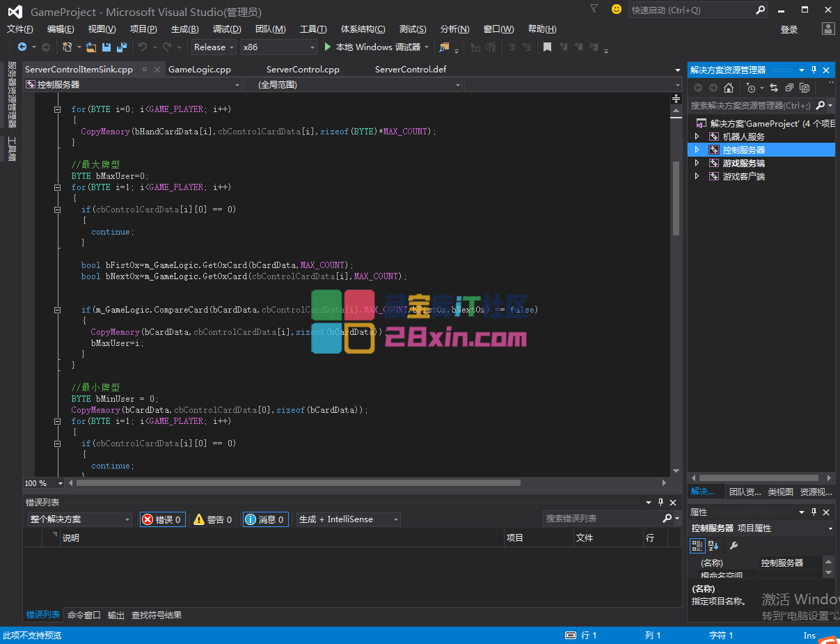Click the split editor handle above scrollbar

coord(676,99)
